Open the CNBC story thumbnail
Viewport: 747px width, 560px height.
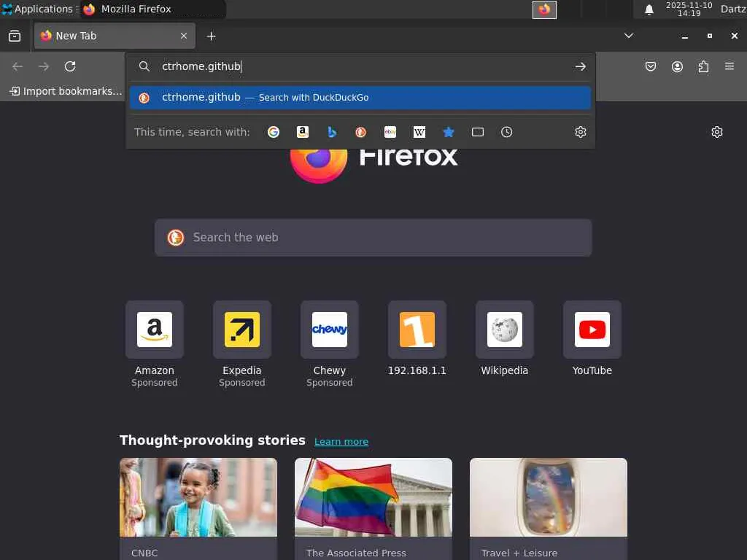(x=198, y=497)
